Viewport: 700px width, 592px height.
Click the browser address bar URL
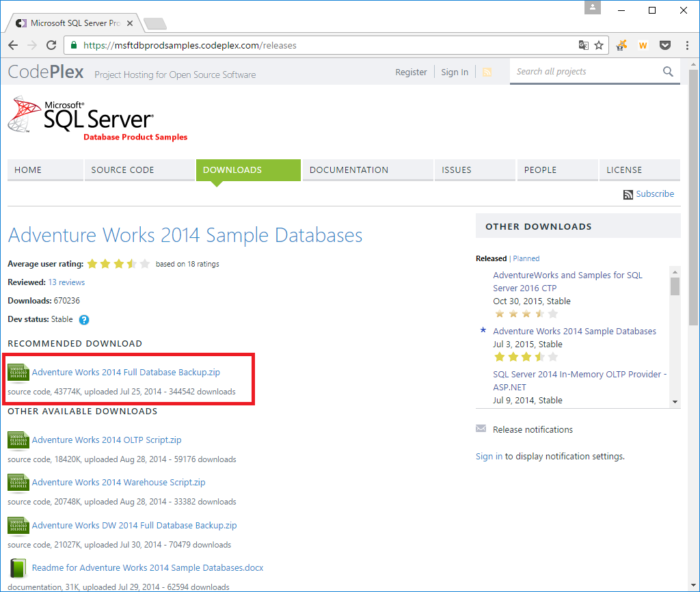190,46
